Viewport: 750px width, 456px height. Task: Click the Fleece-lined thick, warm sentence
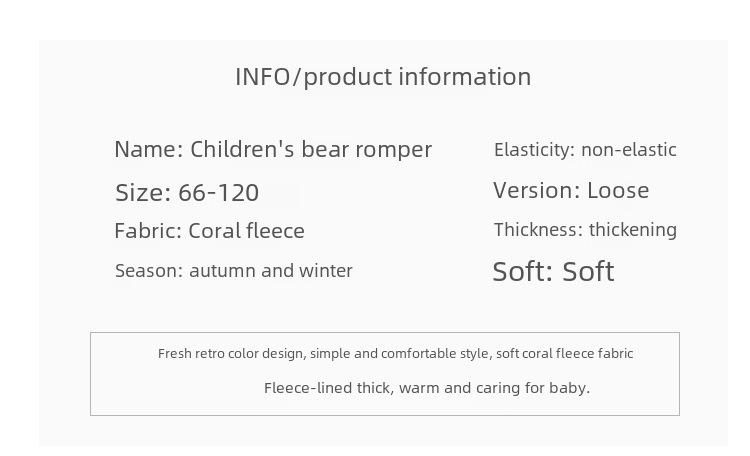[427, 388]
